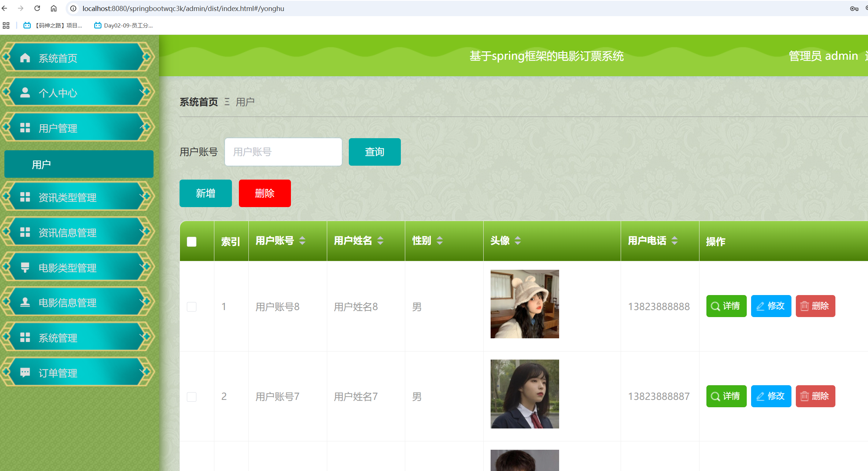Reload the page with refresh icon
The width and height of the screenshot is (868, 471).
click(37, 8)
